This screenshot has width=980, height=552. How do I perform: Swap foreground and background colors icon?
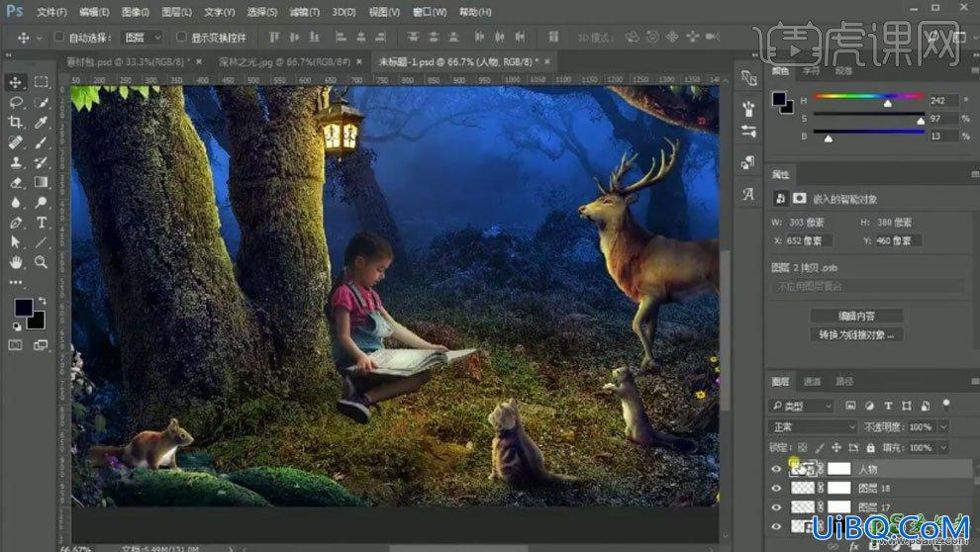point(42,301)
